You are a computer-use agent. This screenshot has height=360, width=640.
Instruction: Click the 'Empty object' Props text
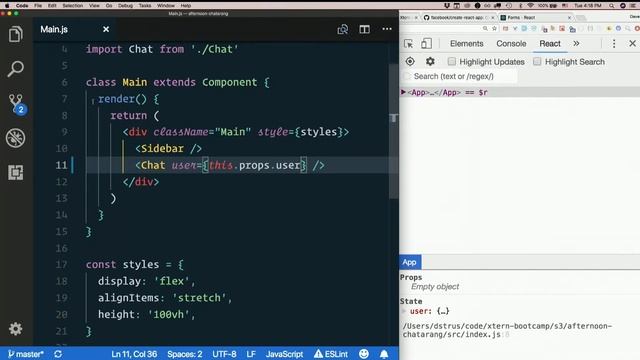435,287
